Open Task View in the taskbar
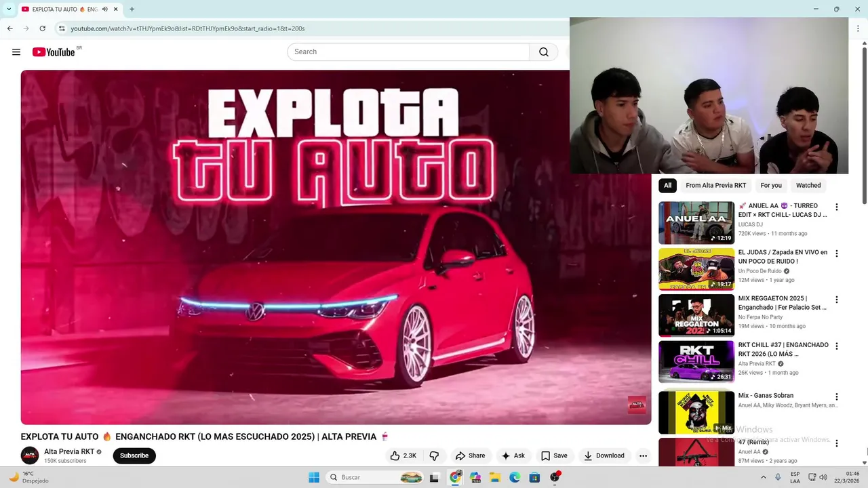 435,477
